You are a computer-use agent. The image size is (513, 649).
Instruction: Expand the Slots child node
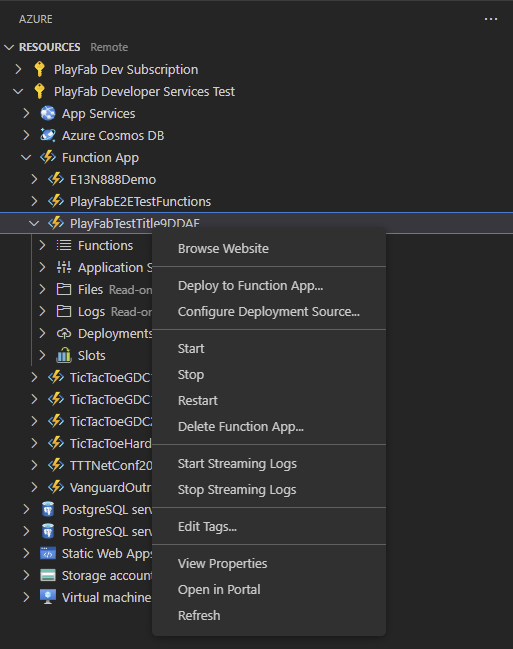(x=42, y=355)
